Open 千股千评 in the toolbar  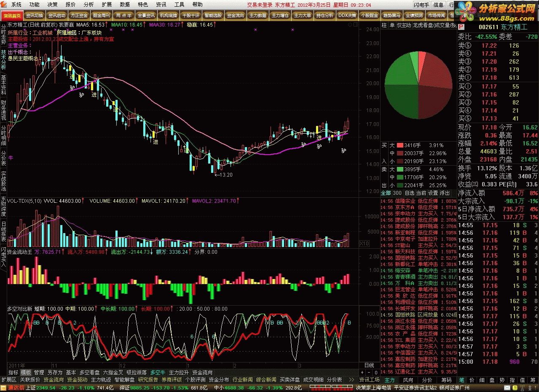coord(190,15)
